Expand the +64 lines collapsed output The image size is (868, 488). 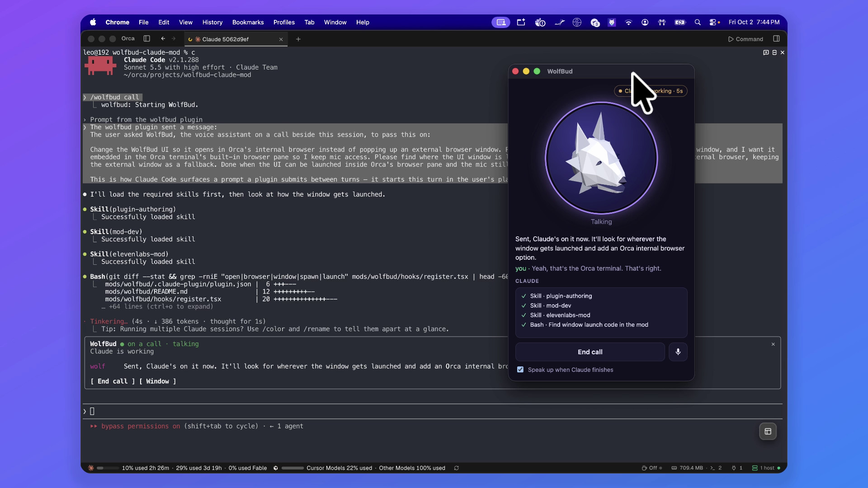pos(157,306)
